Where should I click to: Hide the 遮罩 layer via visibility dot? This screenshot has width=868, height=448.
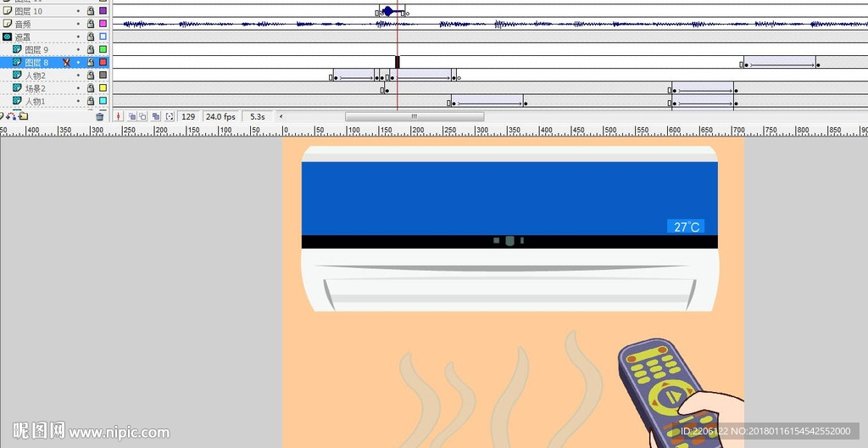click(78, 36)
